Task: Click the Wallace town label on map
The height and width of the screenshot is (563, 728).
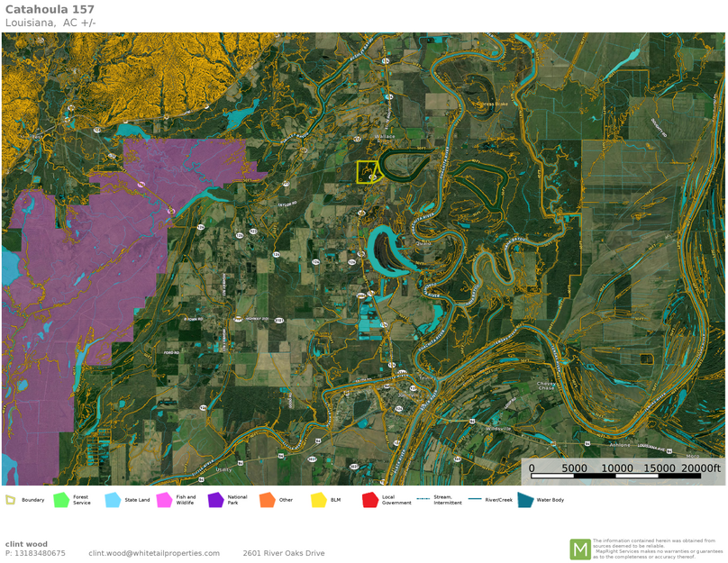Action: 385,136
